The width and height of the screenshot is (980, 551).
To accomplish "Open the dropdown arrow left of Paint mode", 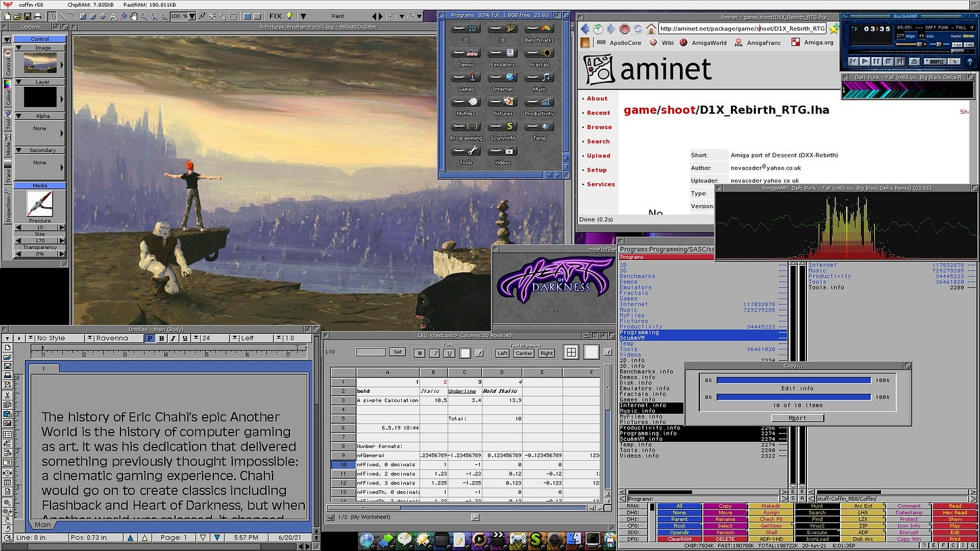I will coord(303,16).
